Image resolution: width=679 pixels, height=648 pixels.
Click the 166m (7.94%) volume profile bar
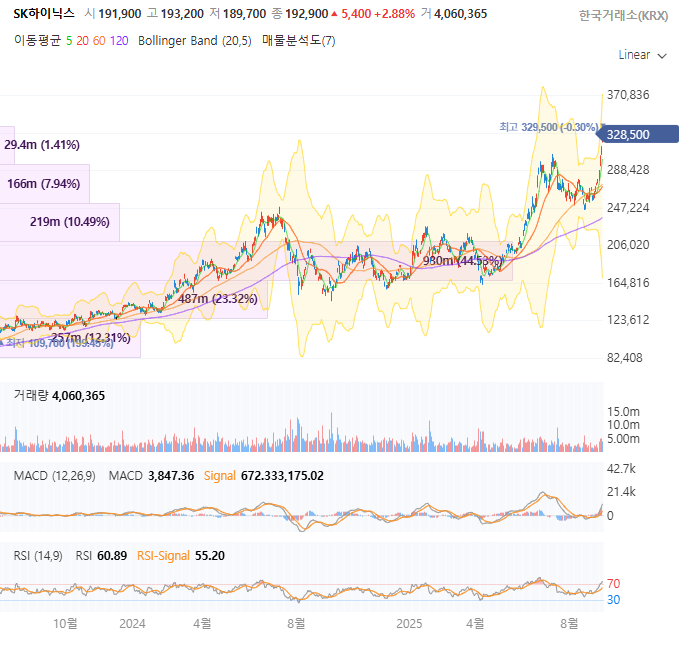[x=44, y=184]
